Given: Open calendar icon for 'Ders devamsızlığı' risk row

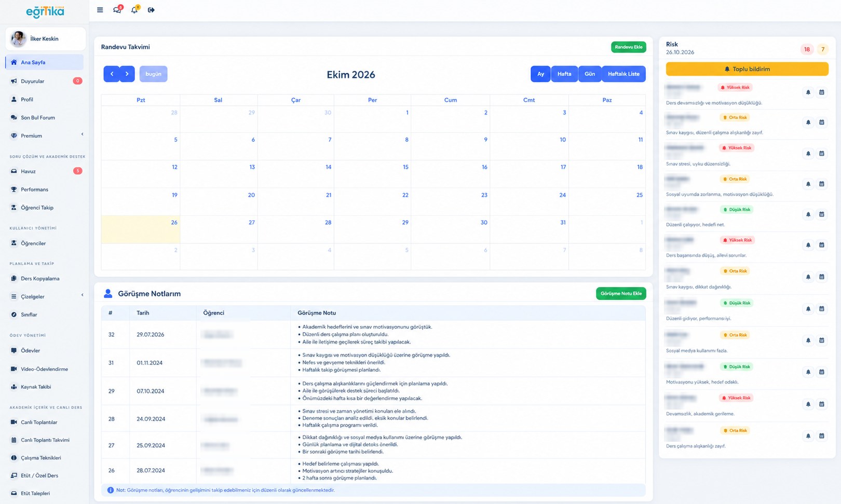Looking at the screenshot, I should pyautogui.click(x=822, y=92).
